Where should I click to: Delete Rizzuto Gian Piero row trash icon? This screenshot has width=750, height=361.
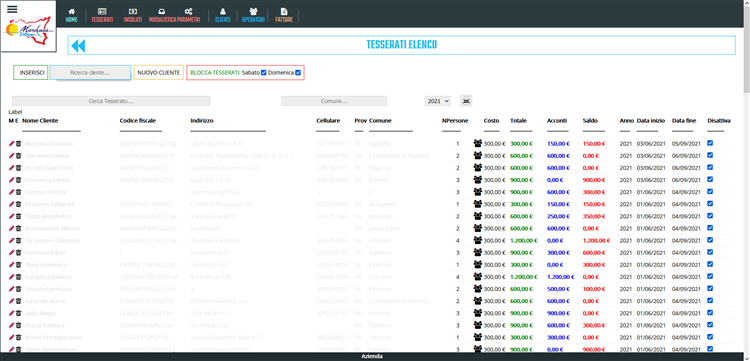[x=18, y=168]
